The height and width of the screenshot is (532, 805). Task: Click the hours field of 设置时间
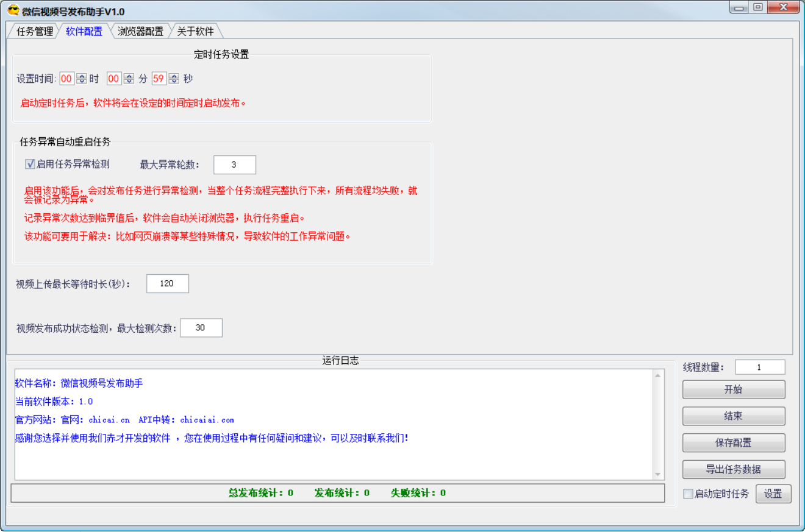tap(67, 79)
